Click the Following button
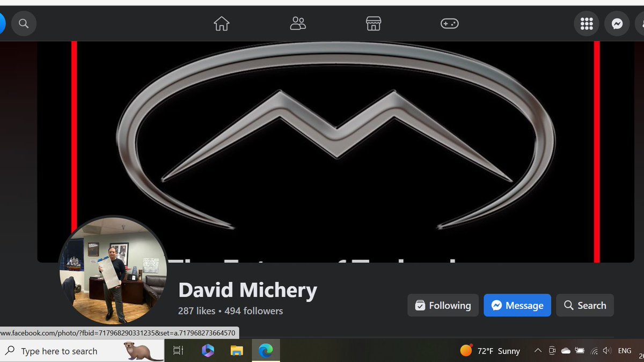644x362 pixels. click(x=443, y=305)
